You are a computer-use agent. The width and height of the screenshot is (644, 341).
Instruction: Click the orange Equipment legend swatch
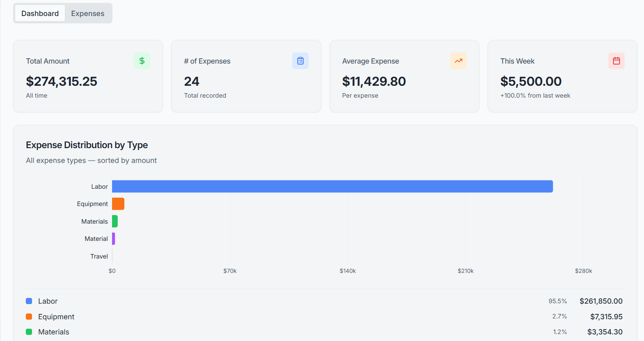[x=29, y=317]
